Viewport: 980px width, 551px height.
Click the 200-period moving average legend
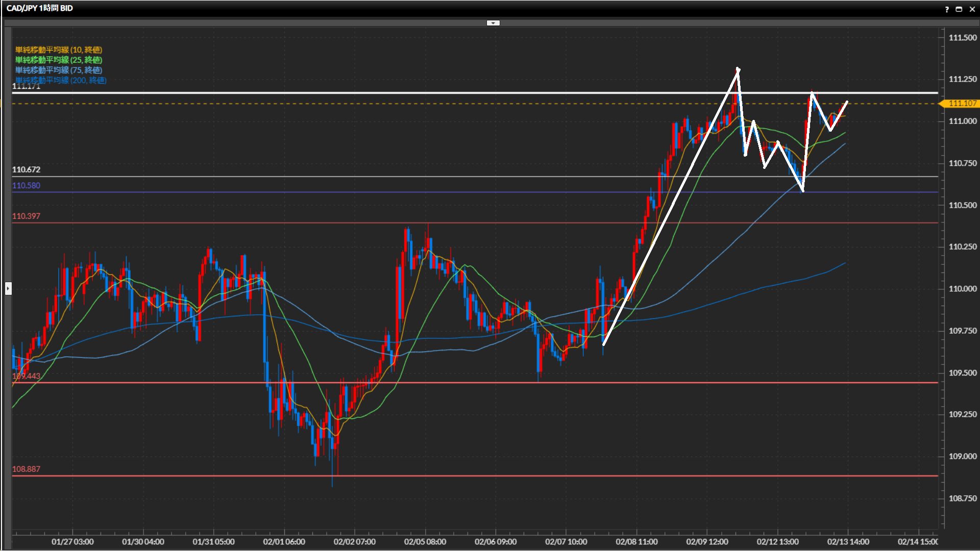(61, 80)
